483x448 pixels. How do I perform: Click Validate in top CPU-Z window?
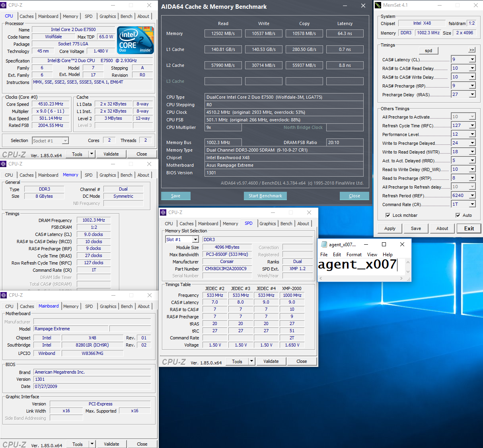111,154
